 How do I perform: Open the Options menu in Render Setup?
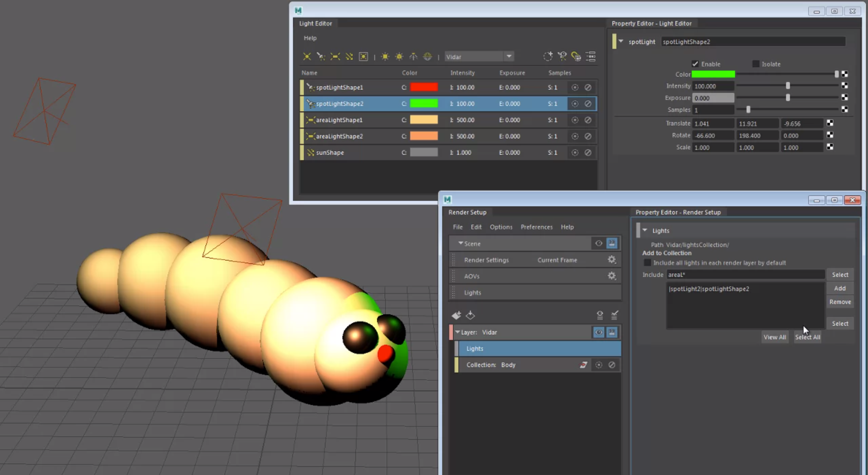tap(501, 227)
